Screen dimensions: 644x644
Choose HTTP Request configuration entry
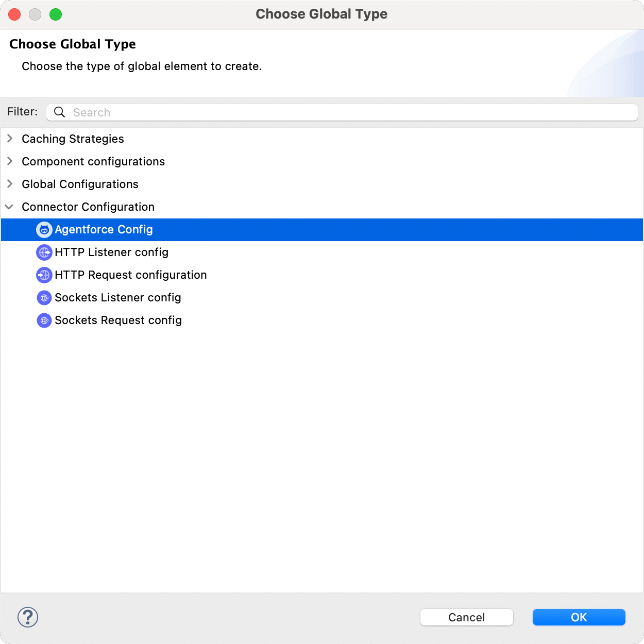[x=322, y=275]
